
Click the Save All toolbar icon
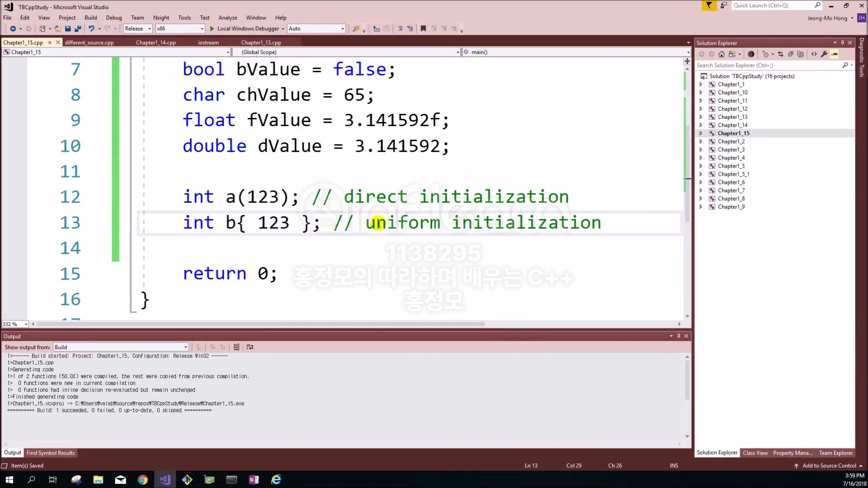[x=77, y=28]
